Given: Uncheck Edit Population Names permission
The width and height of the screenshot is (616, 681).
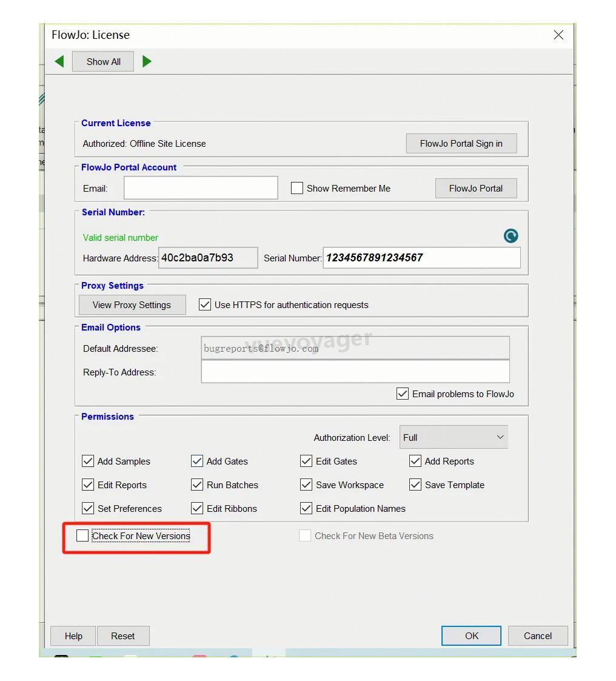Looking at the screenshot, I should [306, 508].
